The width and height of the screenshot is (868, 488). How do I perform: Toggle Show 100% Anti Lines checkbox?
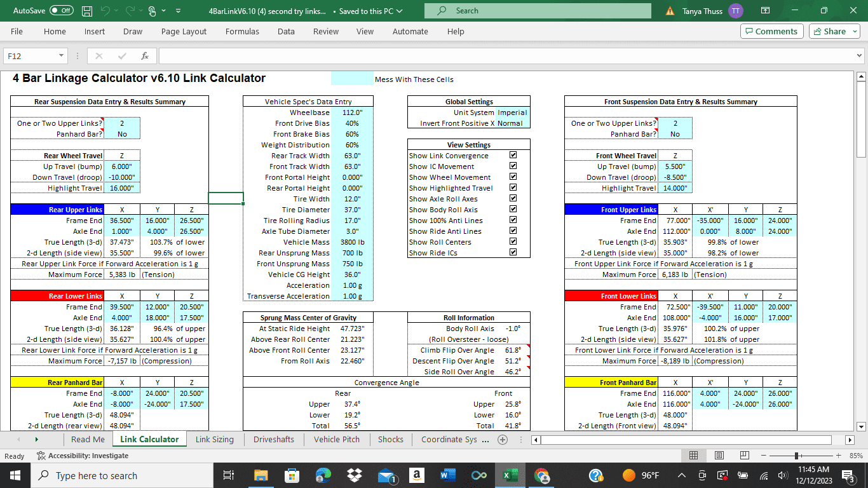coord(513,220)
